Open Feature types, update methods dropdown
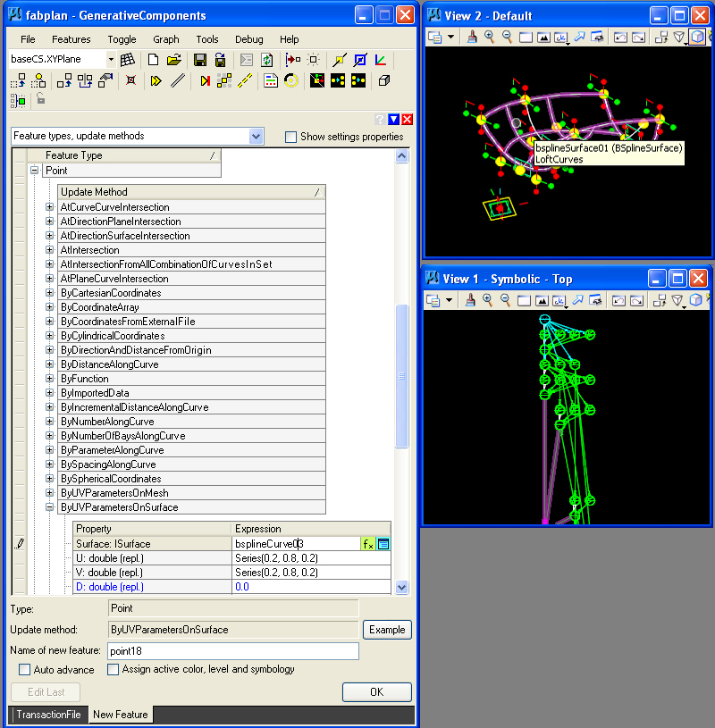Image resolution: width=715 pixels, height=728 pixels. 256,137
